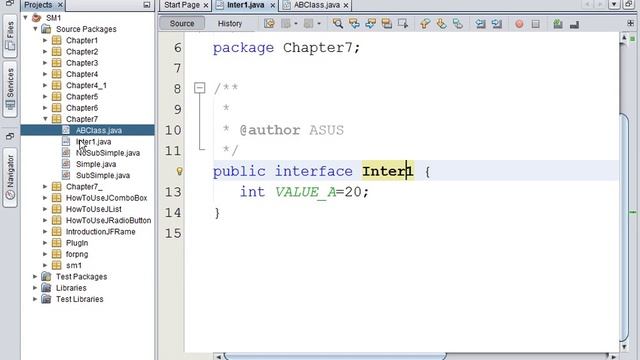Select ABClass.java in project tree

tap(99, 130)
